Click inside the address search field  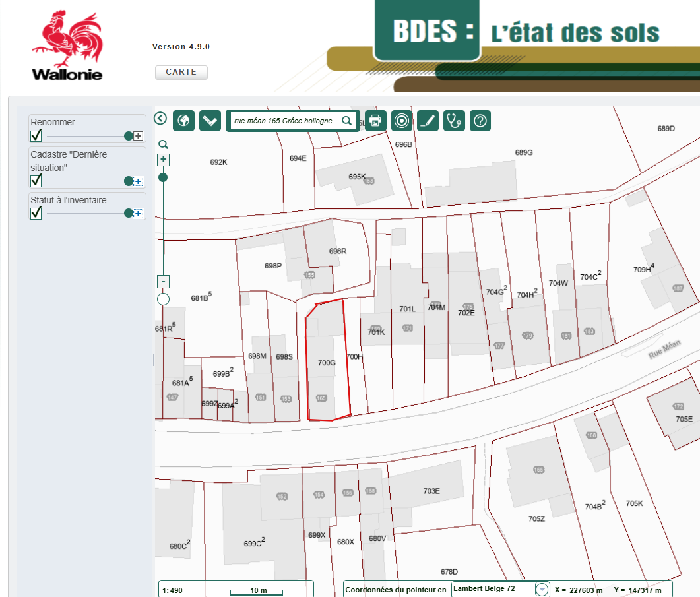pyautogui.click(x=284, y=121)
